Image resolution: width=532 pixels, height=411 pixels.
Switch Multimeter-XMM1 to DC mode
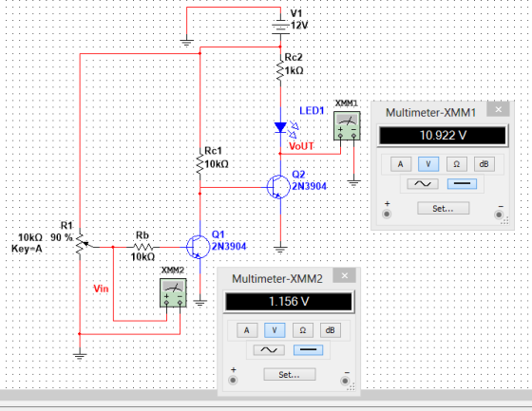pyautogui.click(x=462, y=184)
